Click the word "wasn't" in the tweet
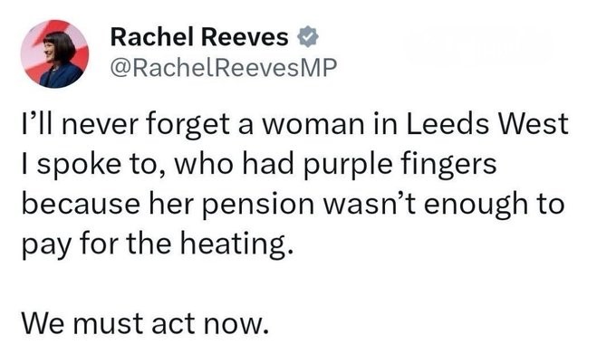The height and width of the screenshot is (364, 616). [369, 205]
